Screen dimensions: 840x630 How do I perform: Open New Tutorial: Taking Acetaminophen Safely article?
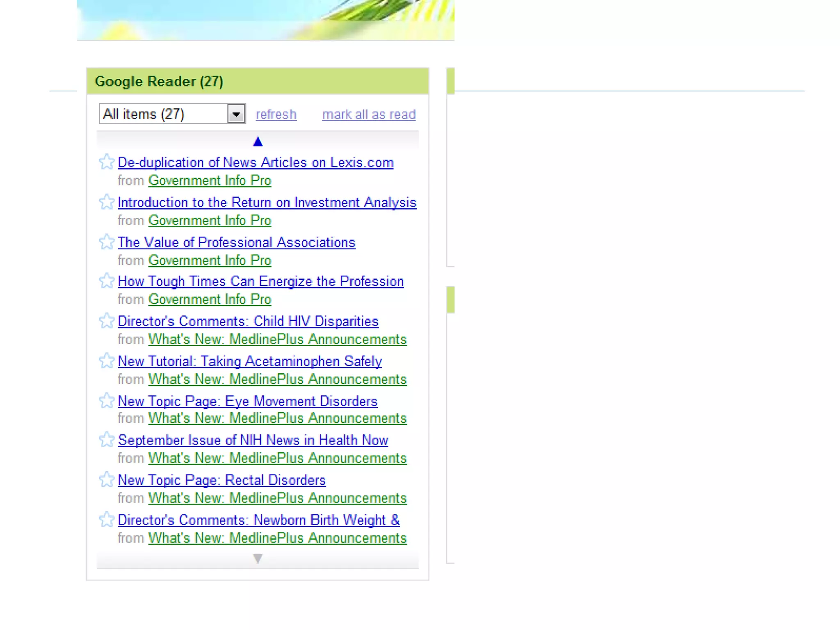coord(250,361)
